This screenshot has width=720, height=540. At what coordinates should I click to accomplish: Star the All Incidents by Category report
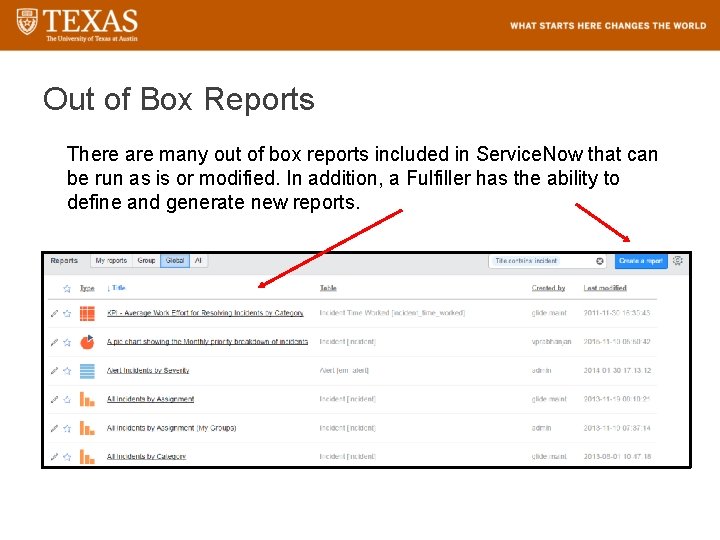pyautogui.click(x=67, y=457)
